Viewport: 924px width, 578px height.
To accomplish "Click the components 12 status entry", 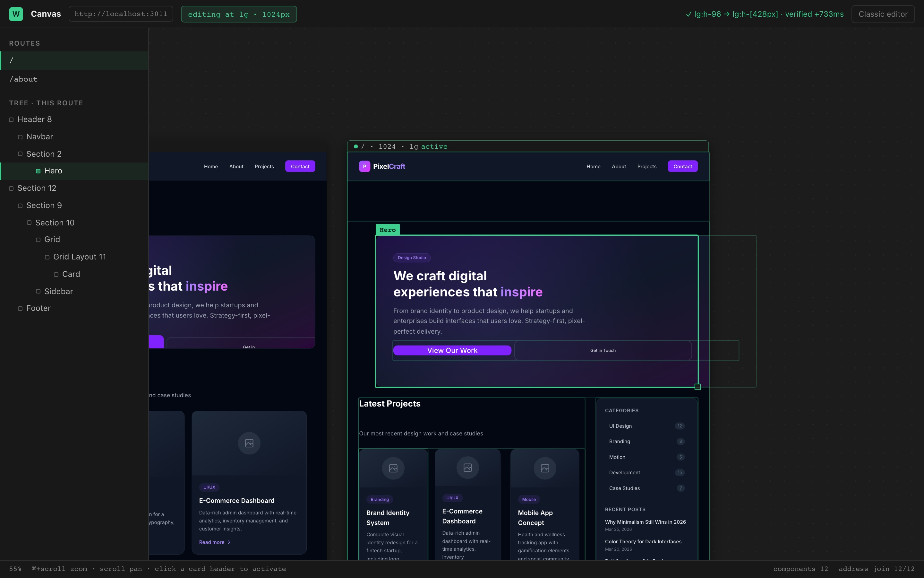I will tap(801, 569).
